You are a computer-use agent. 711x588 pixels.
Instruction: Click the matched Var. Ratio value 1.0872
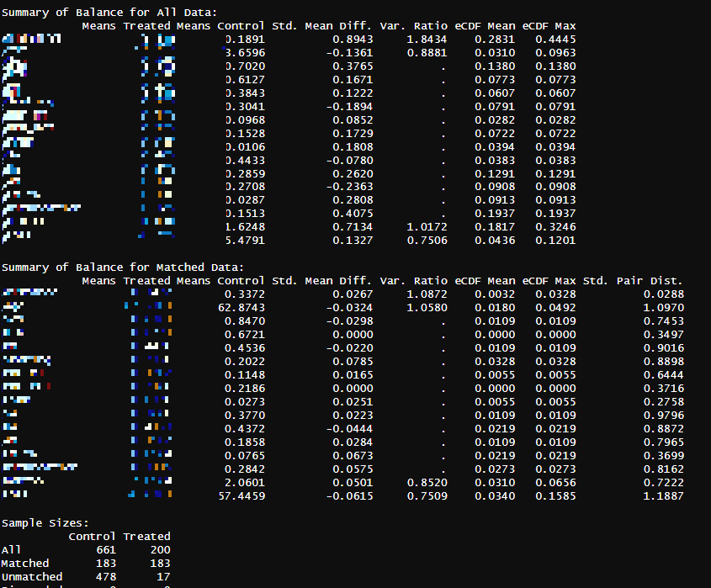click(x=427, y=294)
